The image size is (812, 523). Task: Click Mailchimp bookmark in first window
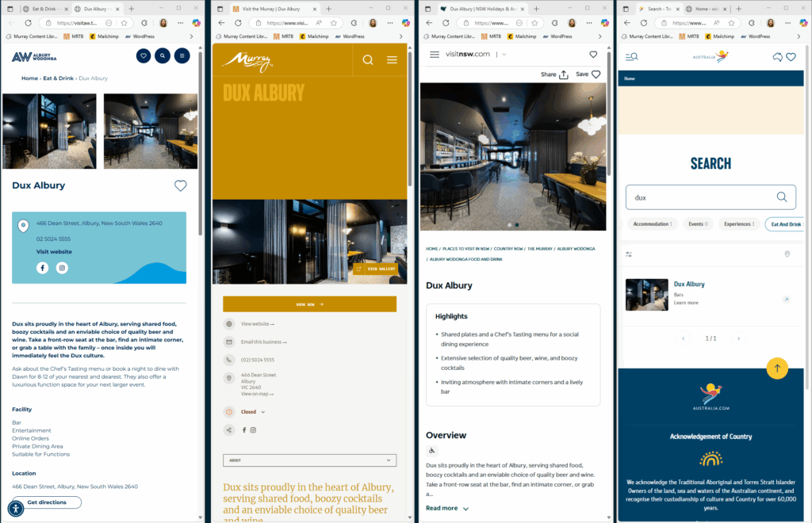click(x=105, y=36)
